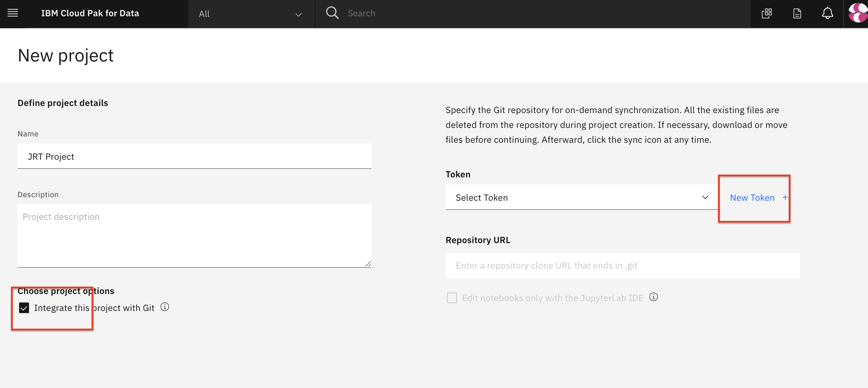Click the Project description text area
The height and width of the screenshot is (388, 868).
pyautogui.click(x=195, y=236)
